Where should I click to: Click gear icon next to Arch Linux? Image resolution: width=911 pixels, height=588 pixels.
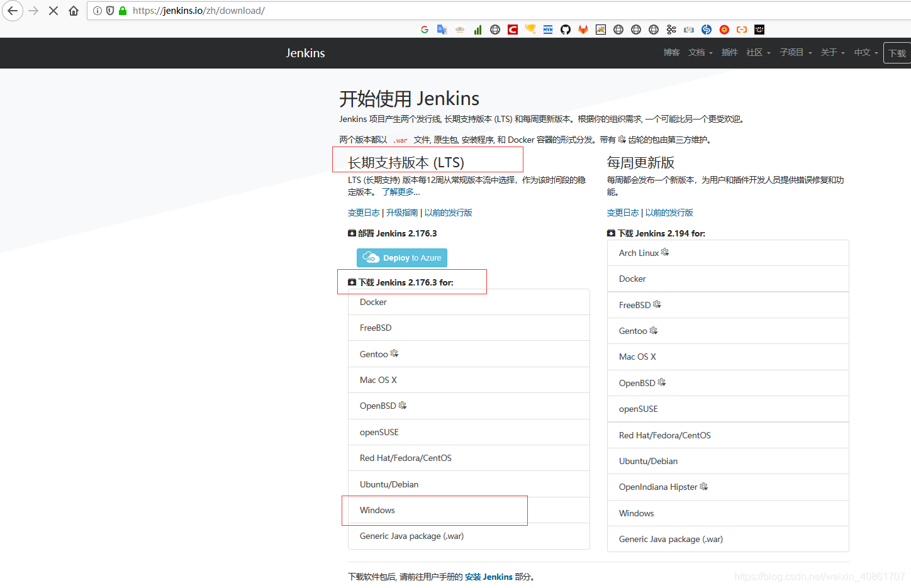tap(665, 252)
